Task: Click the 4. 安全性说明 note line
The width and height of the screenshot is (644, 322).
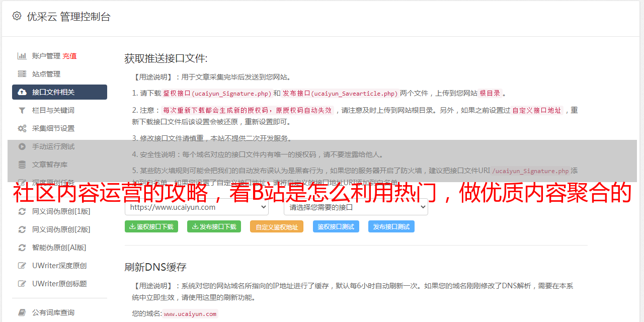Action: coord(258,155)
